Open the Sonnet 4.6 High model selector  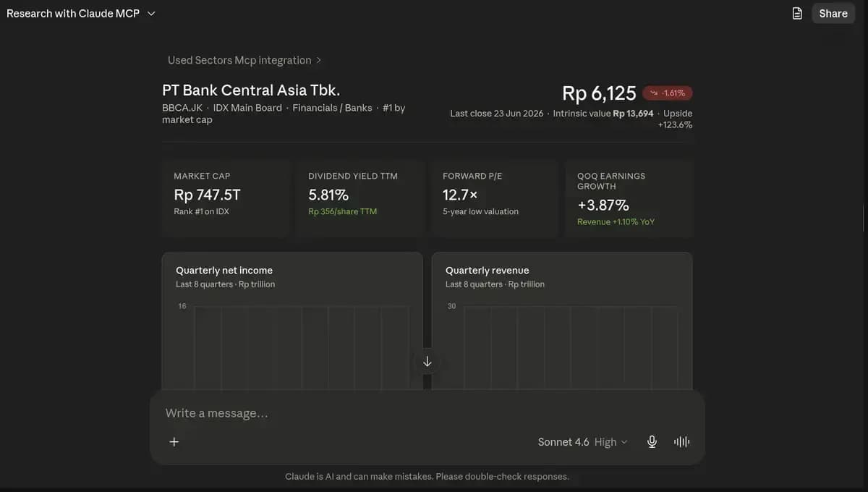pos(583,442)
